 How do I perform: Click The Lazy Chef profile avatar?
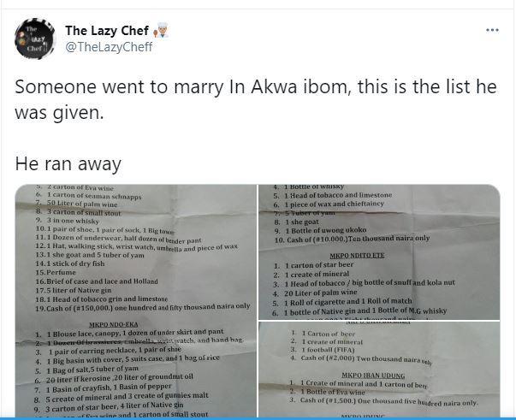pos(35,38)
